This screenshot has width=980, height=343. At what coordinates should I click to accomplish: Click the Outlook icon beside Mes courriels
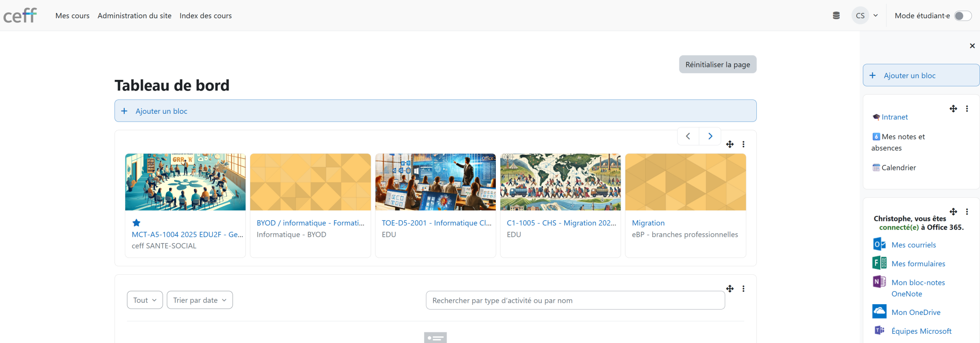[879, 244]
